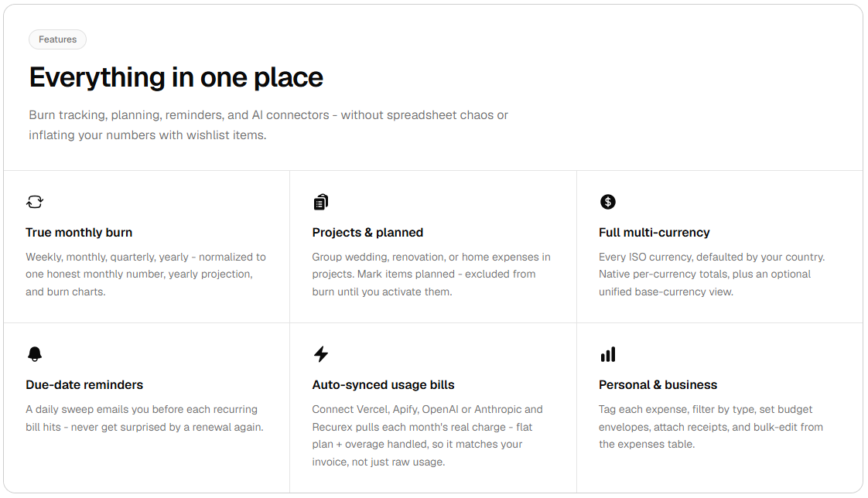Viewport: 868px width, 498px height.
Task: Click the Personal & business title
Action: click(x=658, y=384)
